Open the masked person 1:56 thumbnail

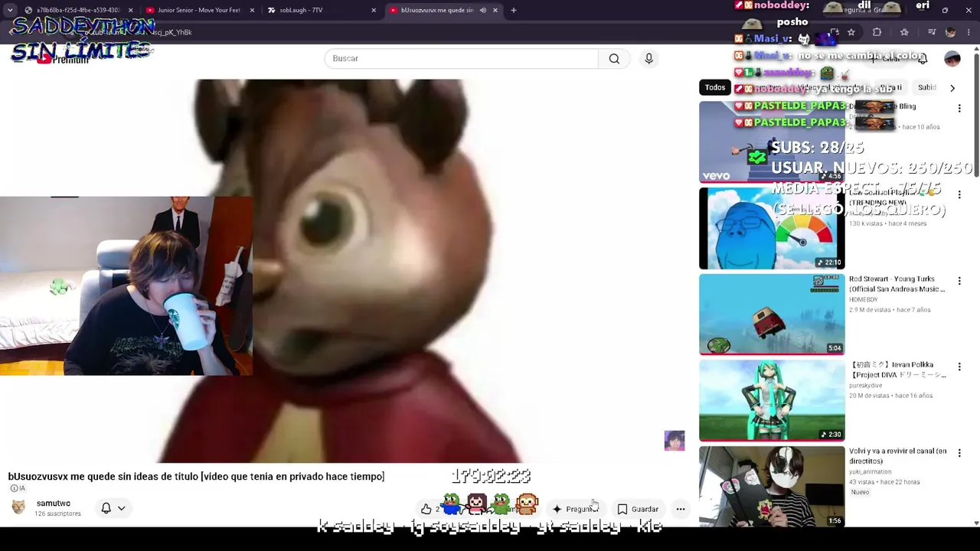point(772,487)
